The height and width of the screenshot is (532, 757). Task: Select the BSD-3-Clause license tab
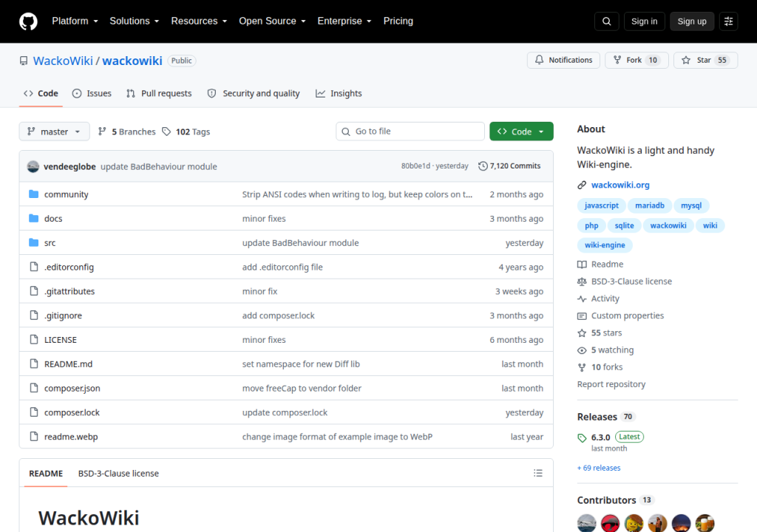(118, 473)
